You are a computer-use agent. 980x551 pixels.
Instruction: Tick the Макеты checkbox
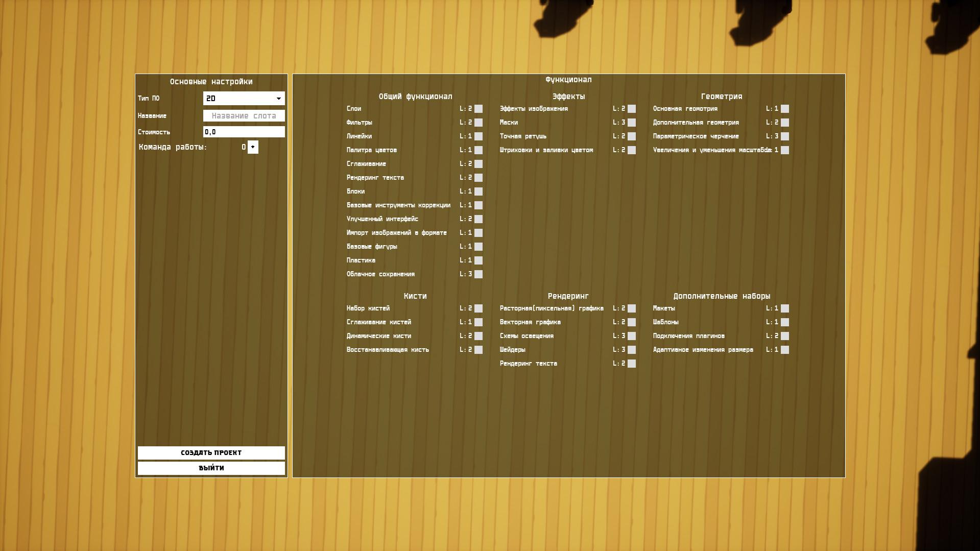pos(785,308)
